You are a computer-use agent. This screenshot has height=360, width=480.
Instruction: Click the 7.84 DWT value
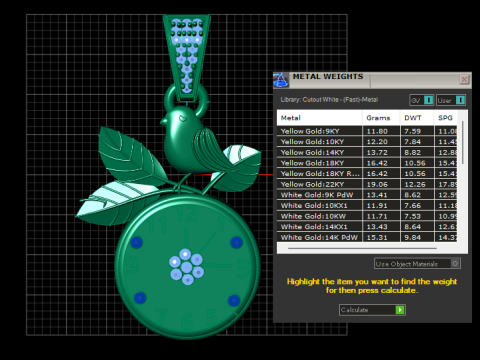pos(413,142)
